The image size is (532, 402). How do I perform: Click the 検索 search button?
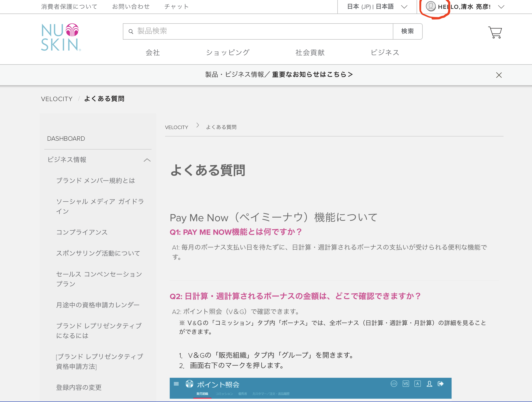click(407, 31)
